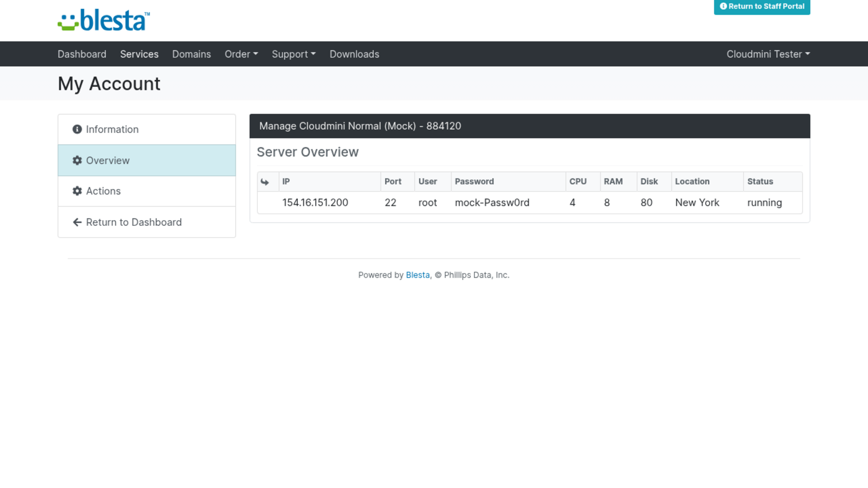
Task: Open the Downloads navigation item
Action: (354, 54)
